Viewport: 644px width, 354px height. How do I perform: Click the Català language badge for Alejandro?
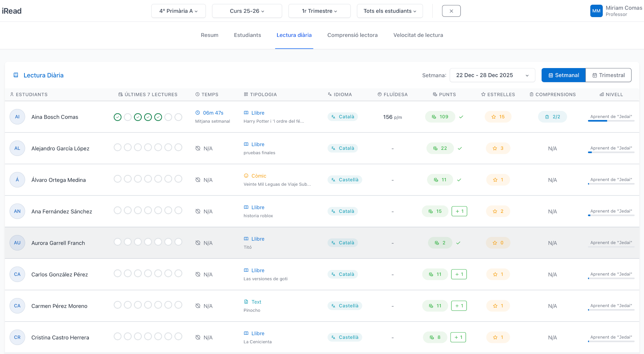click(343, 148)
